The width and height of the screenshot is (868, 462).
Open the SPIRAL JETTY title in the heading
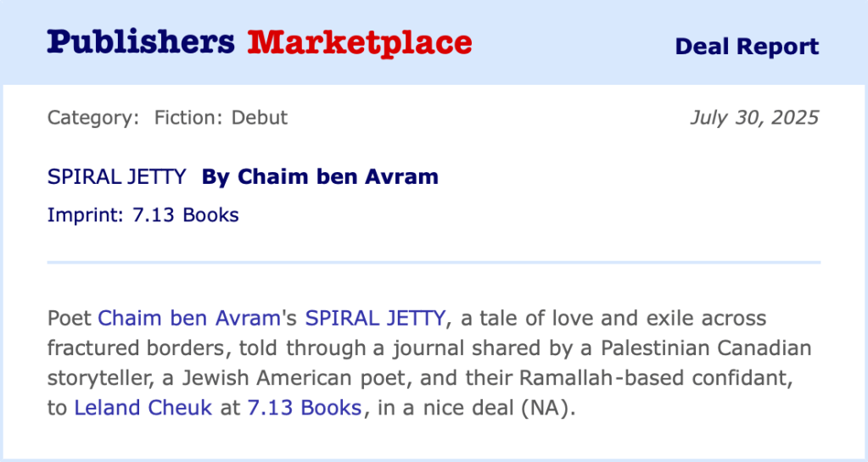[x=116, y=177]
